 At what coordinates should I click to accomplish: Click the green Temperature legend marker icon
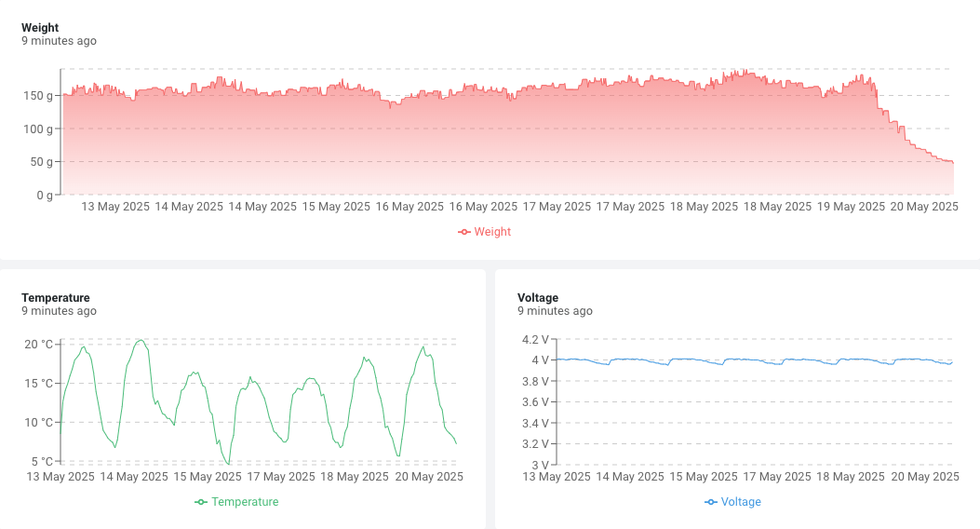click(201, 502)
